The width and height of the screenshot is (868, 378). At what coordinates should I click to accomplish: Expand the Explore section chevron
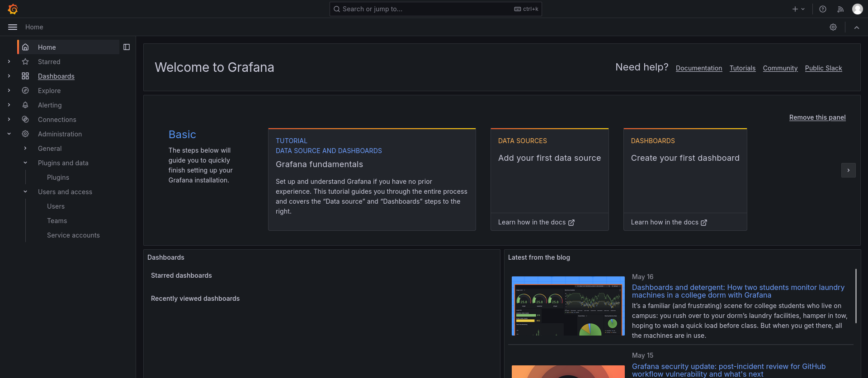click(x=9, y=90)
